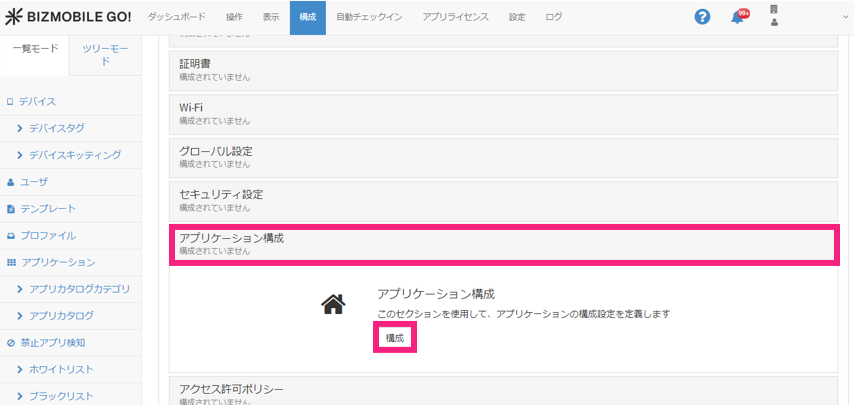Open テンプレート in the sidebar
Screen dimensions: 854x405
pos(48,209)
